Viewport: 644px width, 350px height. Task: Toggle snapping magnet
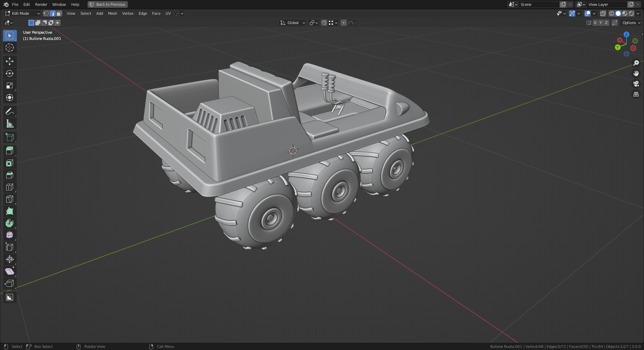click(324, 23)
